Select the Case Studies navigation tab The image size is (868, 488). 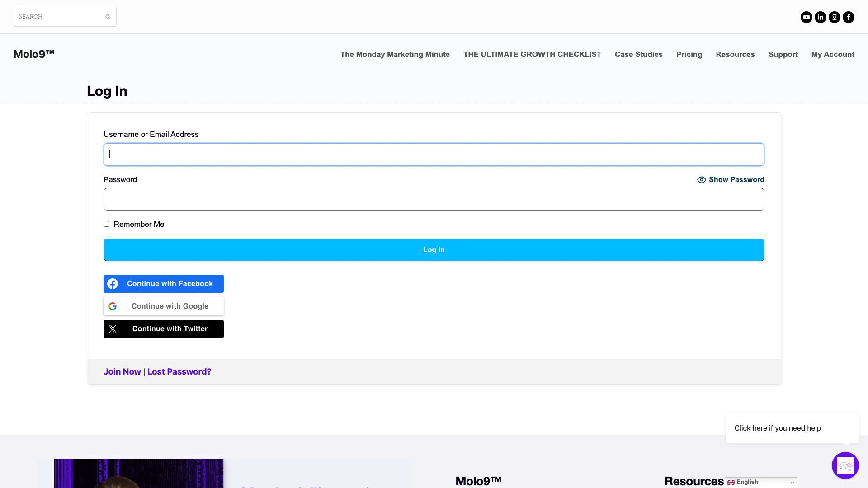pos(638,54)
